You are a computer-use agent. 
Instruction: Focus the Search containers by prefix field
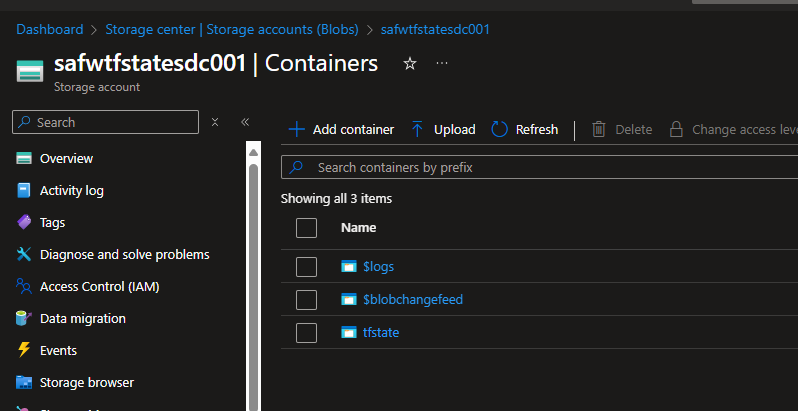(540, 167)
